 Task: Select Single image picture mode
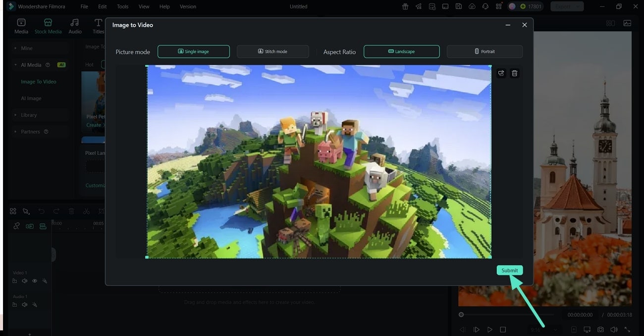(194, 51)
